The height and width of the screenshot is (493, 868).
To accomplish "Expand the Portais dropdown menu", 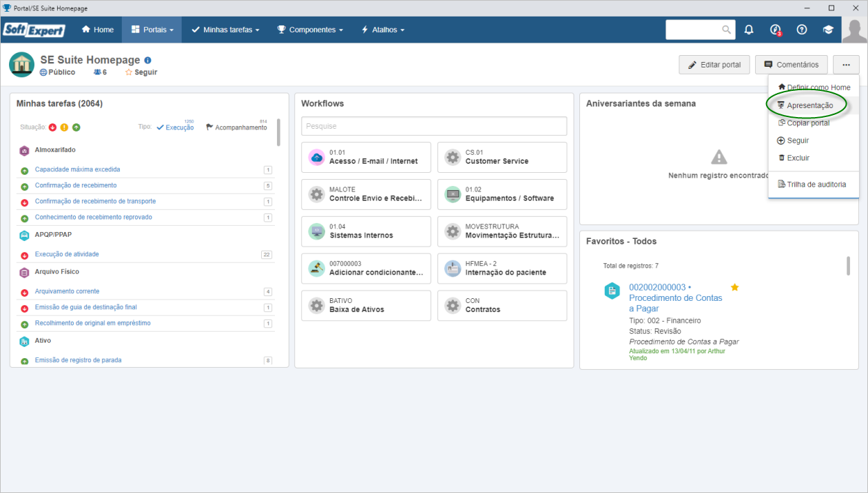I will coord(152,30).
